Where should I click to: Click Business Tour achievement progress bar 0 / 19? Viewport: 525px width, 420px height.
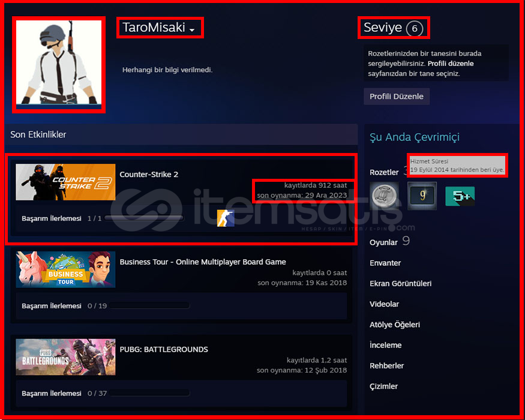click(x=149, y=306)
